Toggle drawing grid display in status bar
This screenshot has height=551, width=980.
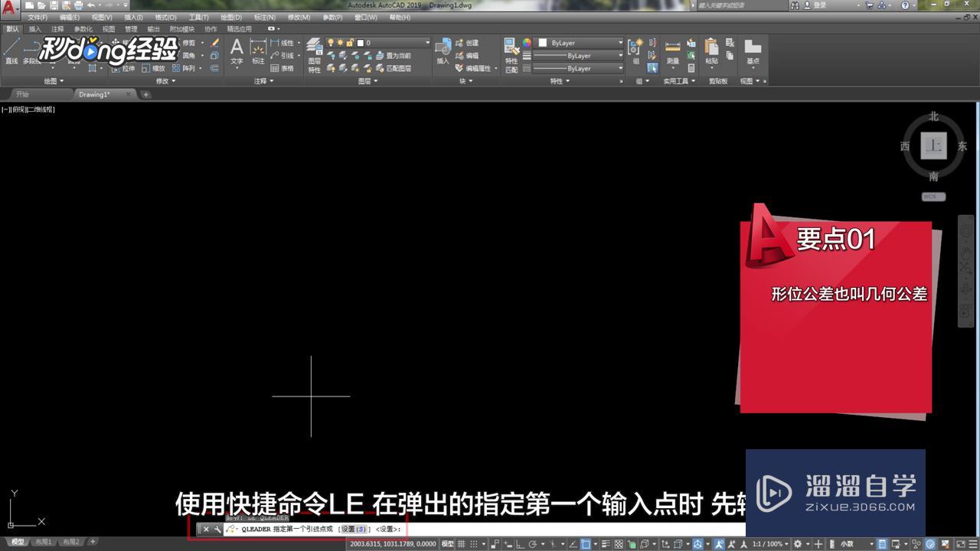[x=461, y=544]
